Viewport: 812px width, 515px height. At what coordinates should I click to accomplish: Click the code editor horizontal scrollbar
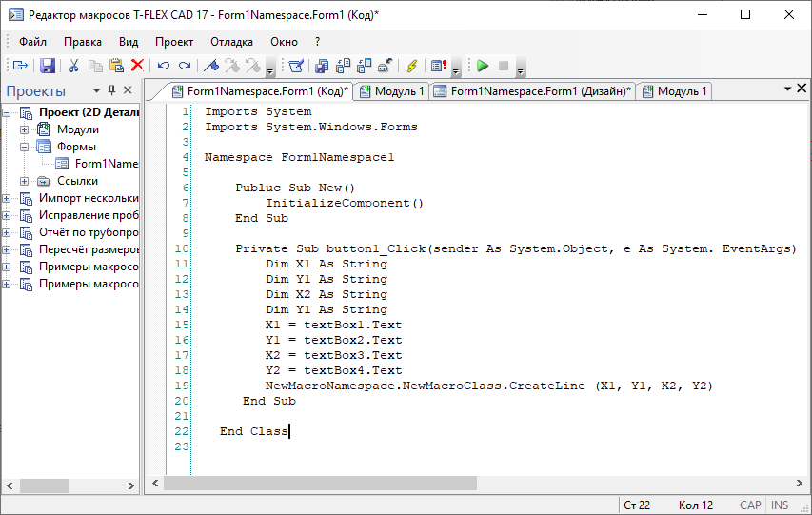[476, 484]
